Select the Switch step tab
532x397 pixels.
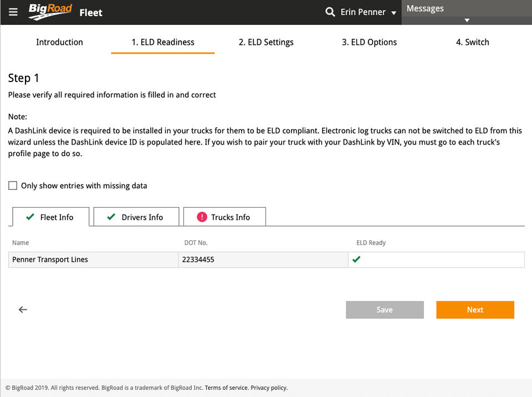[x=472, y=42]
